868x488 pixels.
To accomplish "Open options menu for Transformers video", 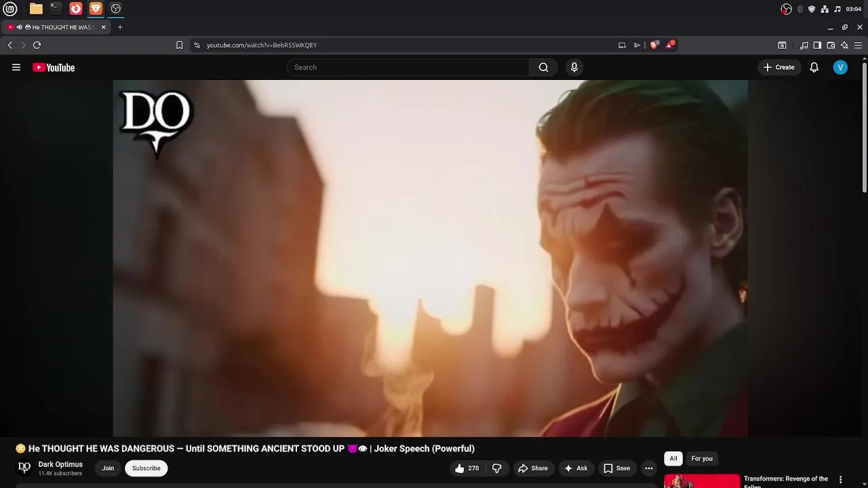I will (x=841, y=480).
